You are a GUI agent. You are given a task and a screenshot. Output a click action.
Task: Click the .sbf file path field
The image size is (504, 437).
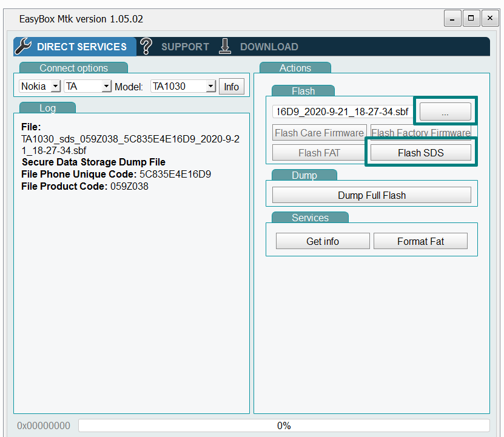point(343,112)
